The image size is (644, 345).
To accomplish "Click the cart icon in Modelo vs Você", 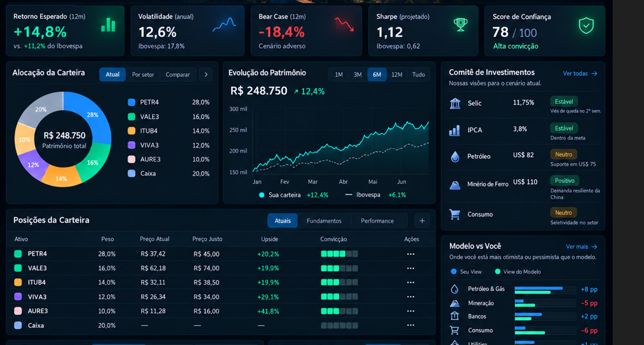I will click(x=454, y=330).
